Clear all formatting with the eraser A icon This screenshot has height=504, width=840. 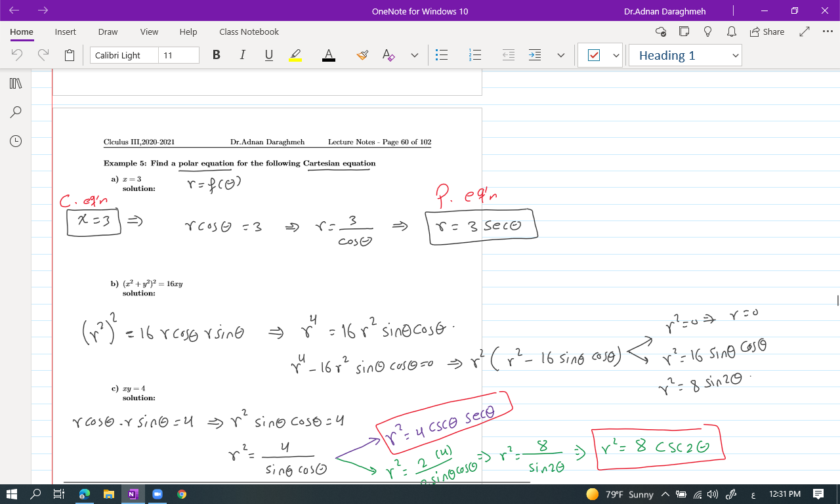388,56
